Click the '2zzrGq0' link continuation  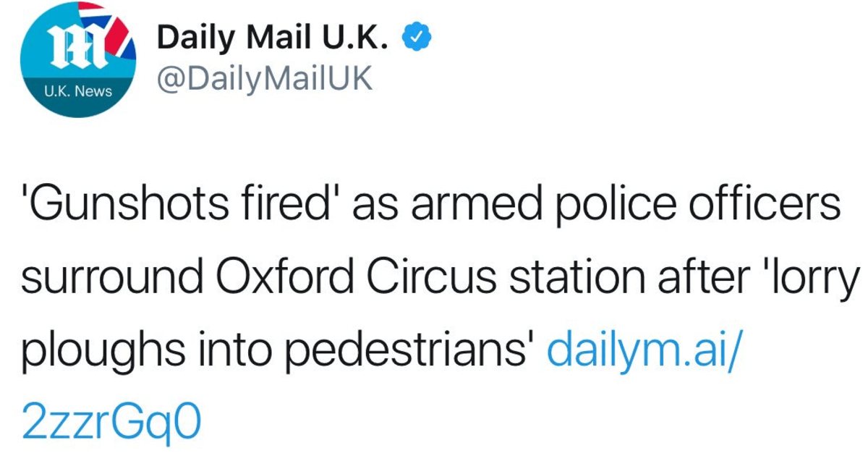click(110, 421)
